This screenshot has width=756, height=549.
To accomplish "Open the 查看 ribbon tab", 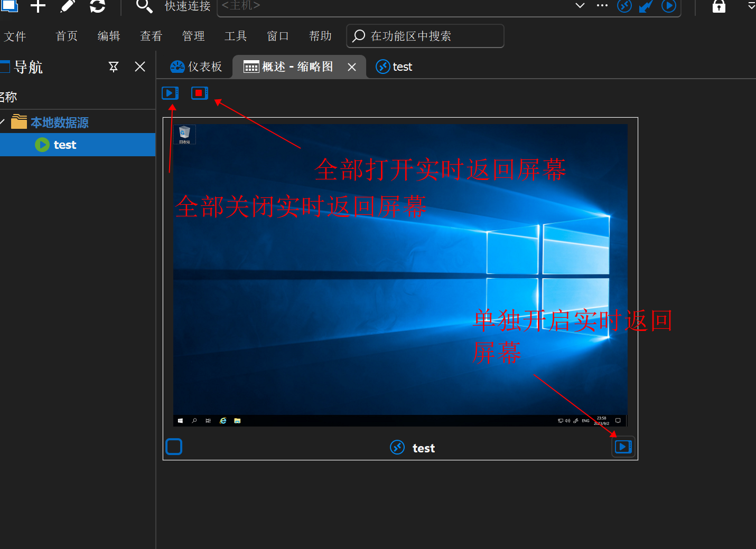I will pos(151,36).
